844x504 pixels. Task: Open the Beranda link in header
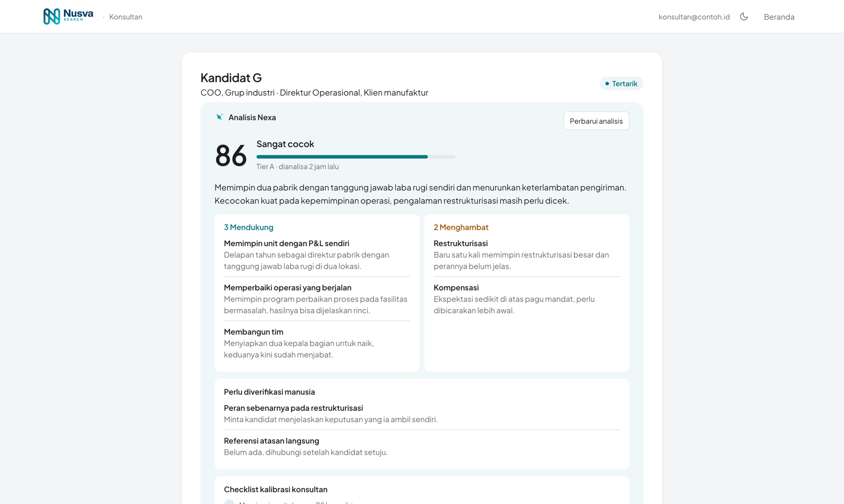pos(779,17)
